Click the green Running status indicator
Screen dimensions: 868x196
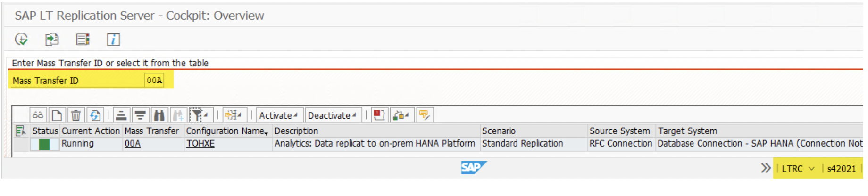tap(44, 144)
